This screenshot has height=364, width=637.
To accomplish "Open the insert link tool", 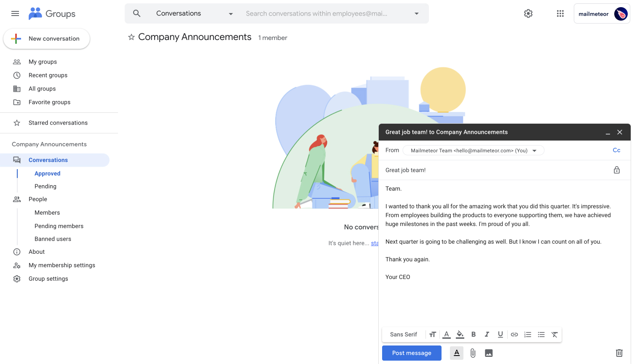I will coord(514,334).
